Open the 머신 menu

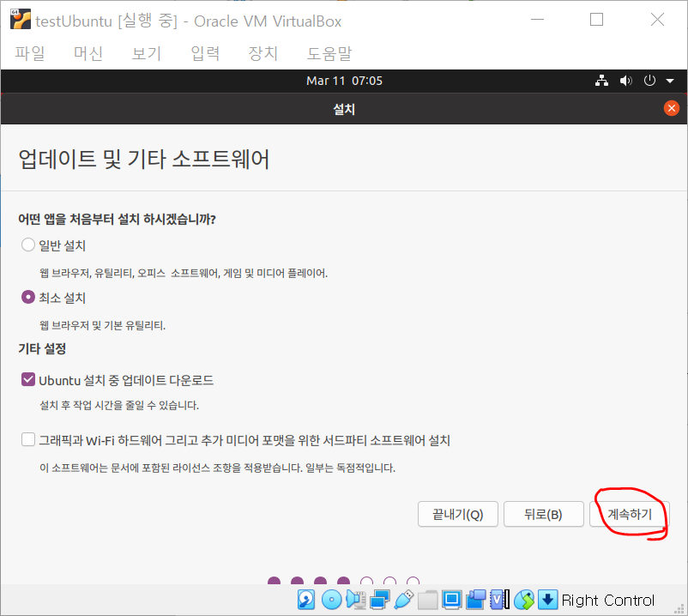(88, 53)
